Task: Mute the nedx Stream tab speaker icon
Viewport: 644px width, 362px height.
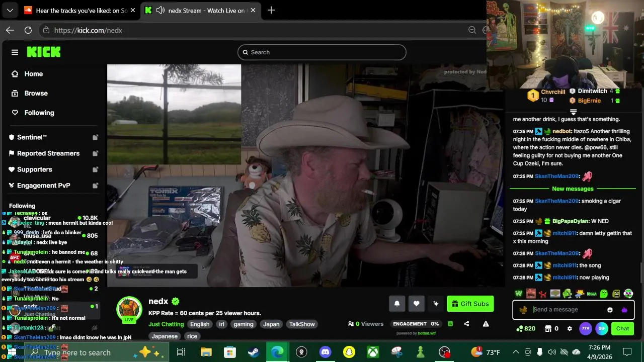Action: click(160, 10)
